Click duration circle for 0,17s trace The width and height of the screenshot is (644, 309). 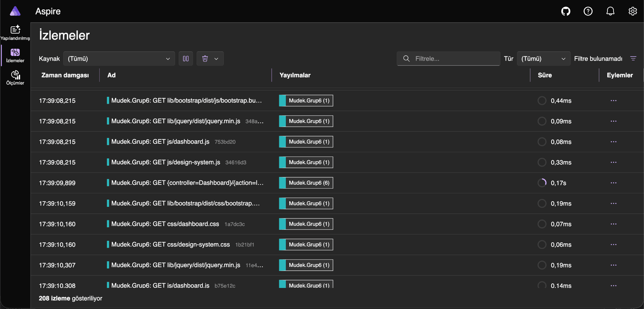click(x=542, y=183)
